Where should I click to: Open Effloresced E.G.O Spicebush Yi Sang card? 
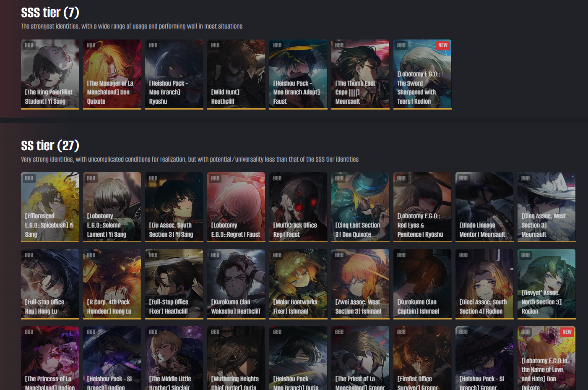point(50,207)
